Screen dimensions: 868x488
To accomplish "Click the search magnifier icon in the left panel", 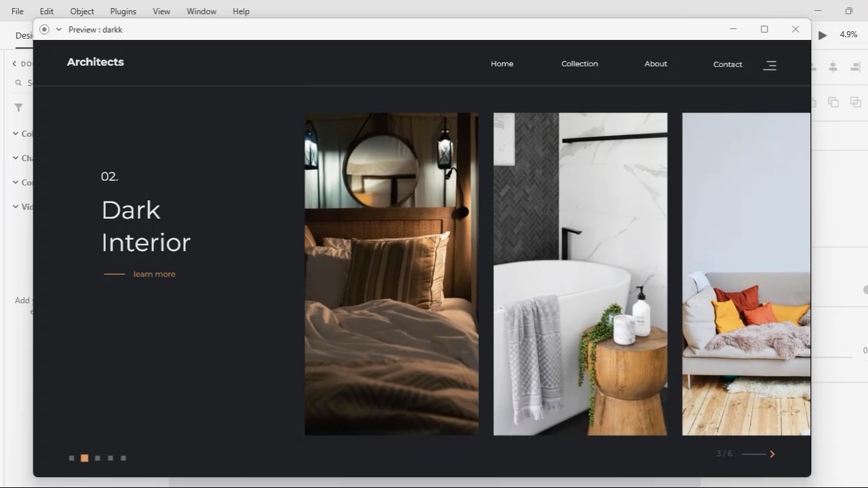I will 18,83.
